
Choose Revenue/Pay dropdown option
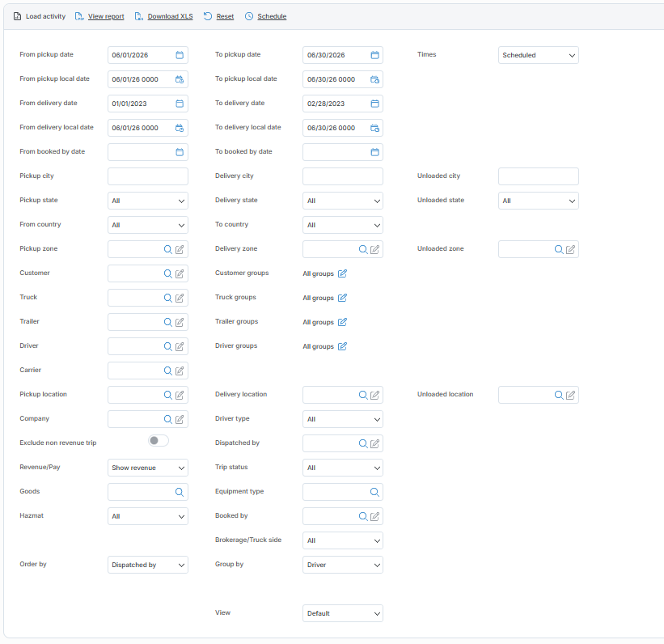[148, 468]
